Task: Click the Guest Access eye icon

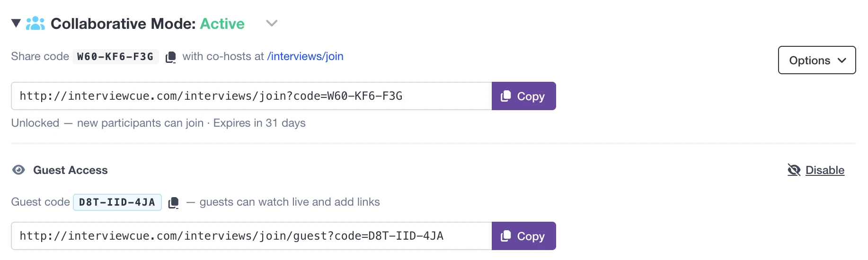Action: pyautogui.click(x=19, y=170)
